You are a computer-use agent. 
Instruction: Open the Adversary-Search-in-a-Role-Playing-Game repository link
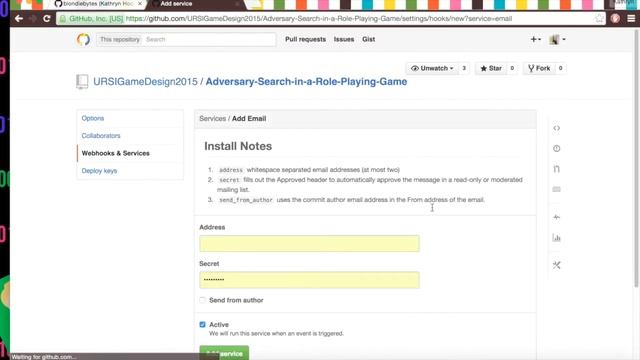point(306,82)
